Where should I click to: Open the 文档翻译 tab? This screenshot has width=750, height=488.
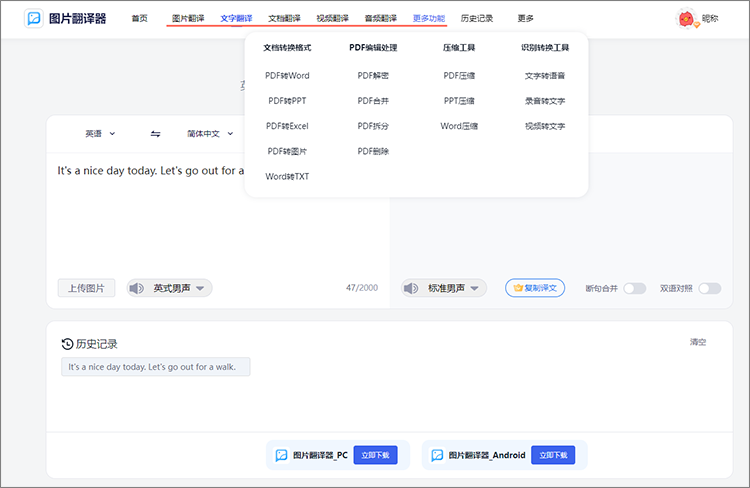click(x=285, y=19)
